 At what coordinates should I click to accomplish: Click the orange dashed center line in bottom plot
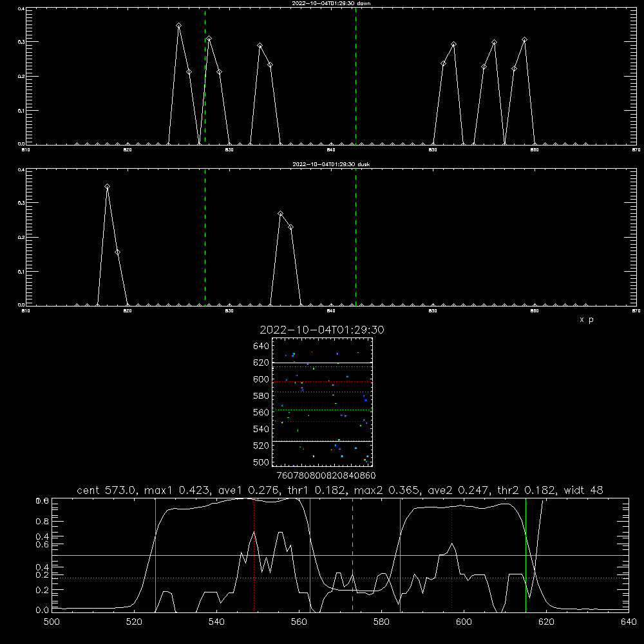coord(352,554)
